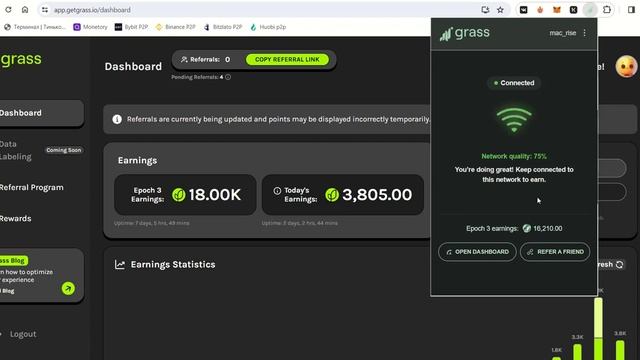
Task: Click the Network quality: 75% text
Action: 514,156
